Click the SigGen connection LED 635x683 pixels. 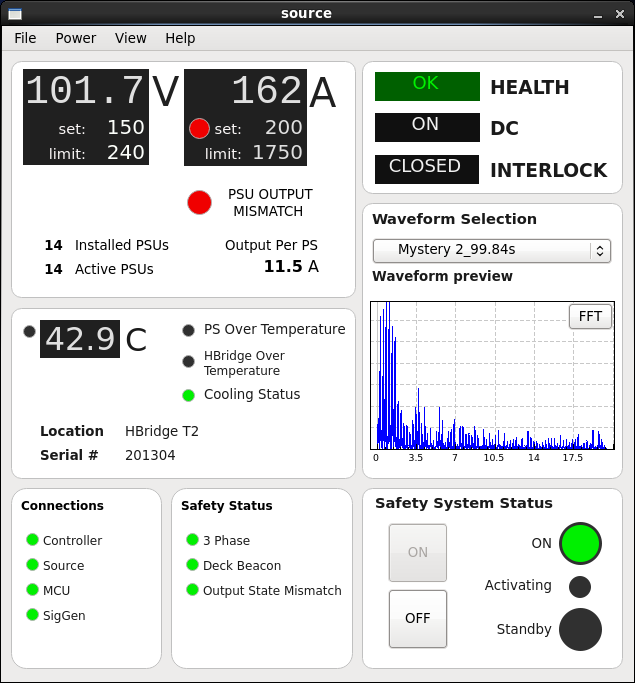pos(32,615)
